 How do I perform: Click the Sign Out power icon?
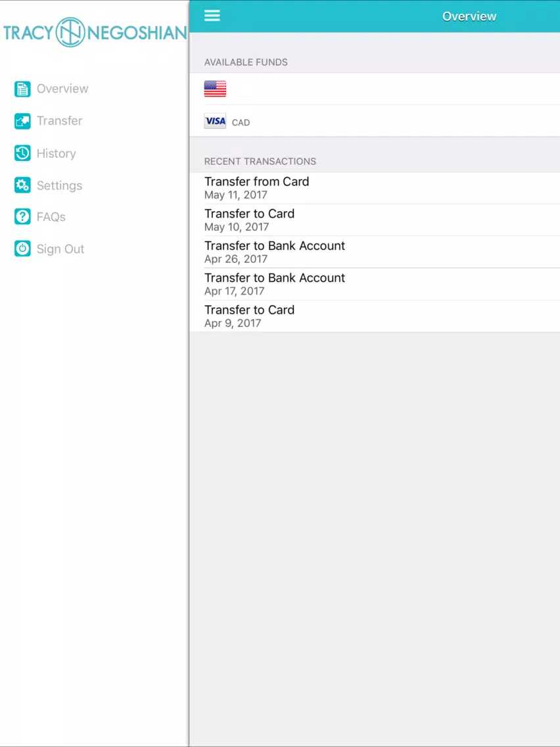coord(22,249)
